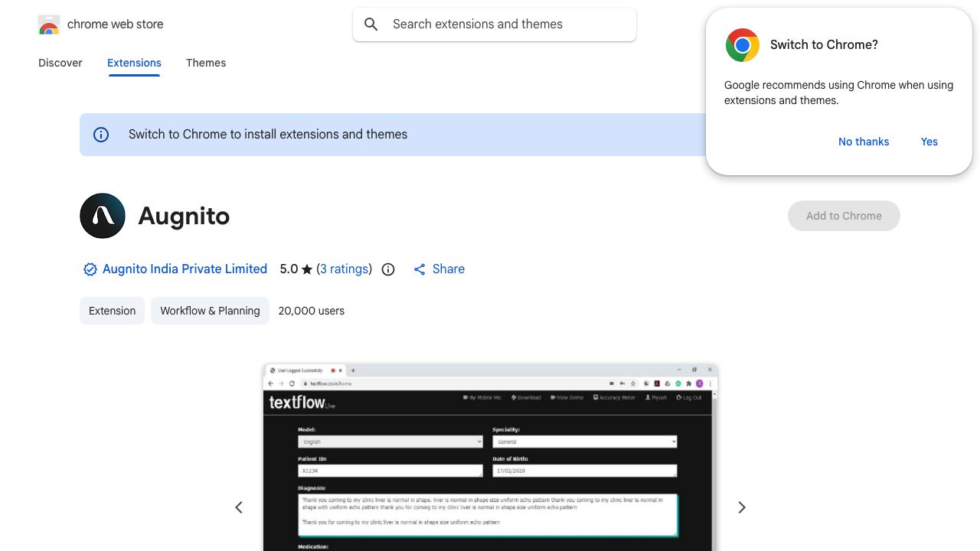The image size is (980, 551).
Task: Open the textflow screenshot preview
Action: coord(490,458)
